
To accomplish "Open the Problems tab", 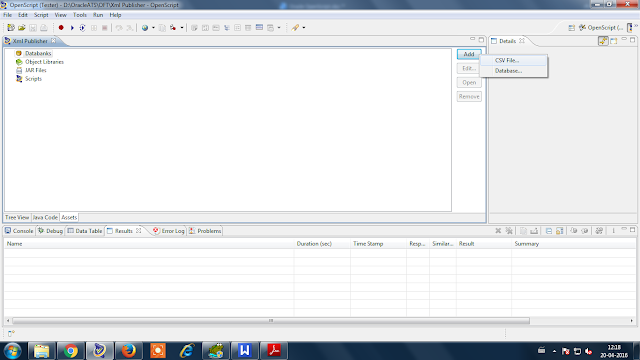I will (205, 231).
